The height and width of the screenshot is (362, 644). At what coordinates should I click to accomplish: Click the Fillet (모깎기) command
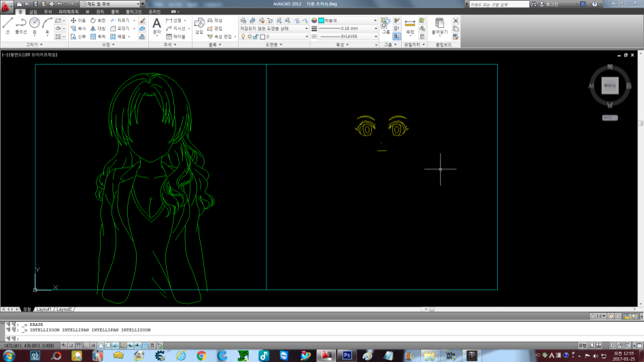120,29
